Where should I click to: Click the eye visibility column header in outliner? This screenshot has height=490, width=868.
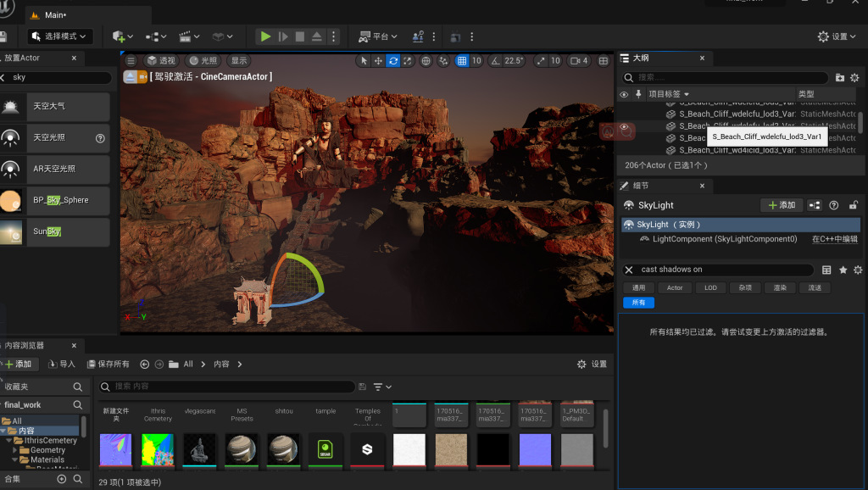(624, 94)
